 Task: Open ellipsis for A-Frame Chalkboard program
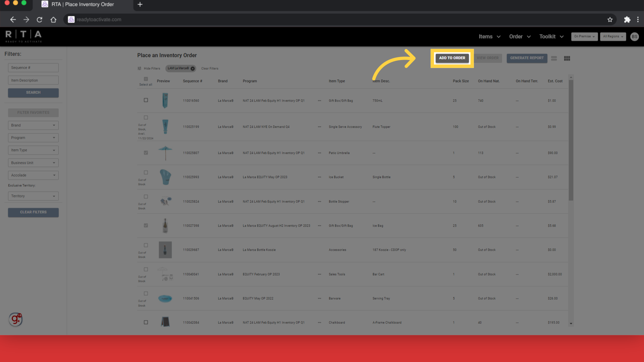pos(319,322)
